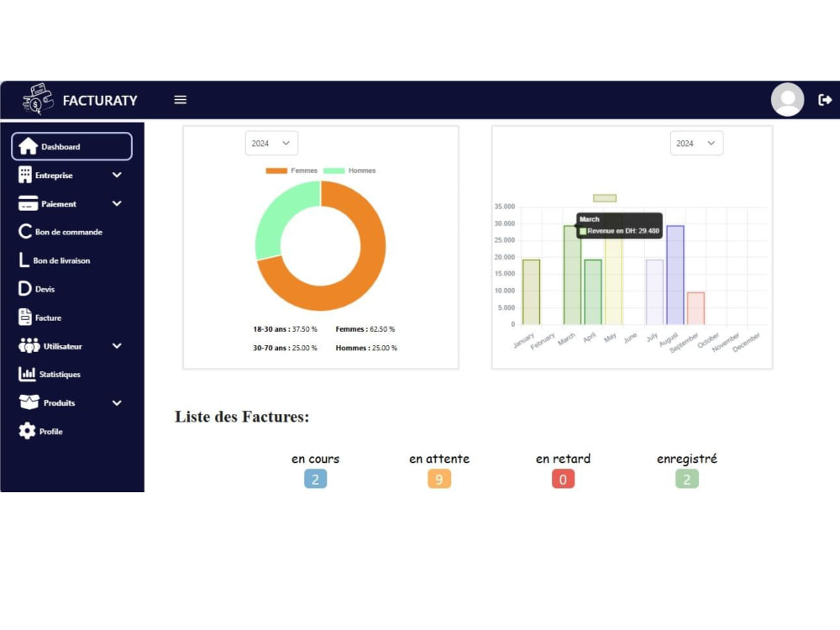This screenshot has width=840, height=630.
Task: Click the 'Femmes : 62.50 %' stat
Action: pos(365,329)
